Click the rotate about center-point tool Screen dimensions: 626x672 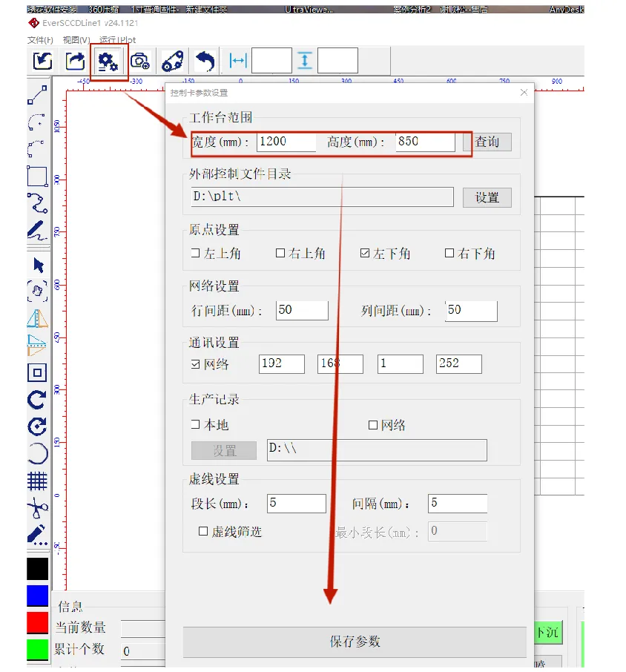click(37, 426)
